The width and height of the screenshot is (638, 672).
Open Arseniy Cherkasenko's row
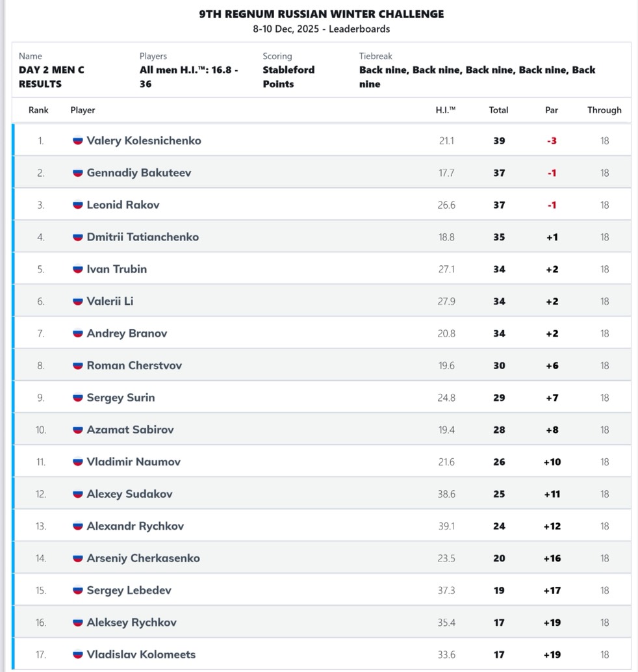(322, 558)
